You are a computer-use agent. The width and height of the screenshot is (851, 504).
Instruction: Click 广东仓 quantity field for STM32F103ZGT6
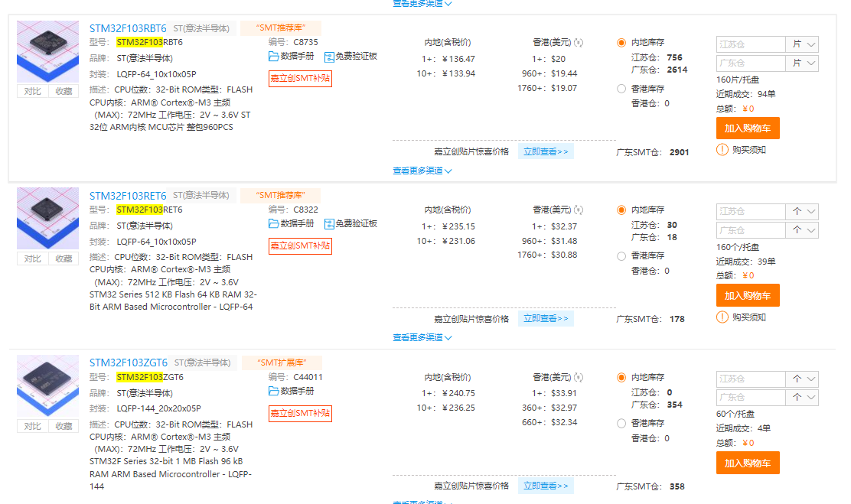tap(751, 398)
